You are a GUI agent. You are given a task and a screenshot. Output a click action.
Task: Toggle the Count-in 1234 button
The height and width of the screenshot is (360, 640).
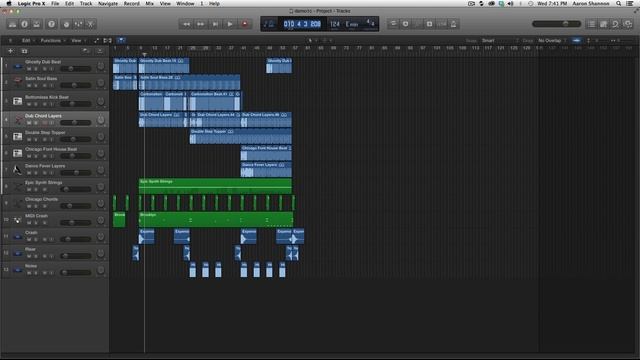(x=442, y=24)
